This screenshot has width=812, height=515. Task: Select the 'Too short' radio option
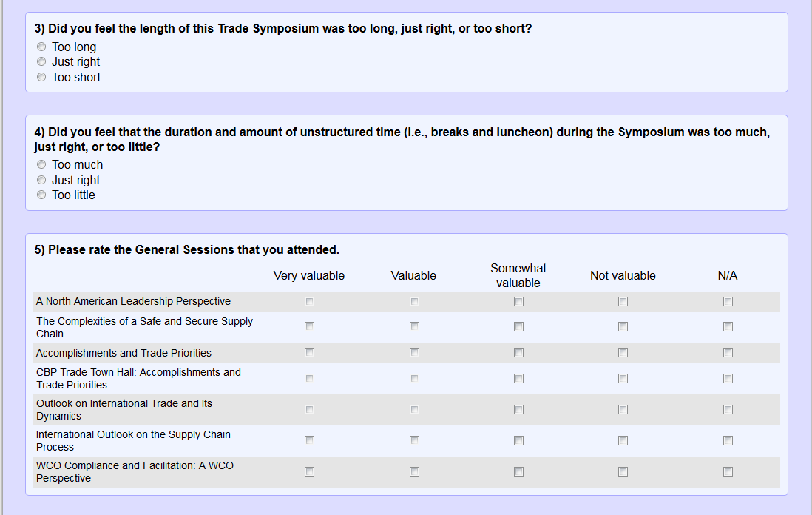(x=42, y=78)
